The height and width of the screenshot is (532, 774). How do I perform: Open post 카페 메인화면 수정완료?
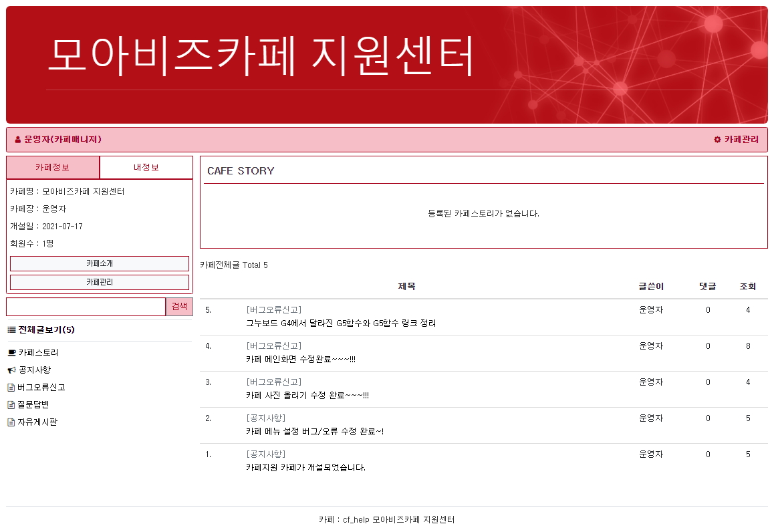(301, 360)
